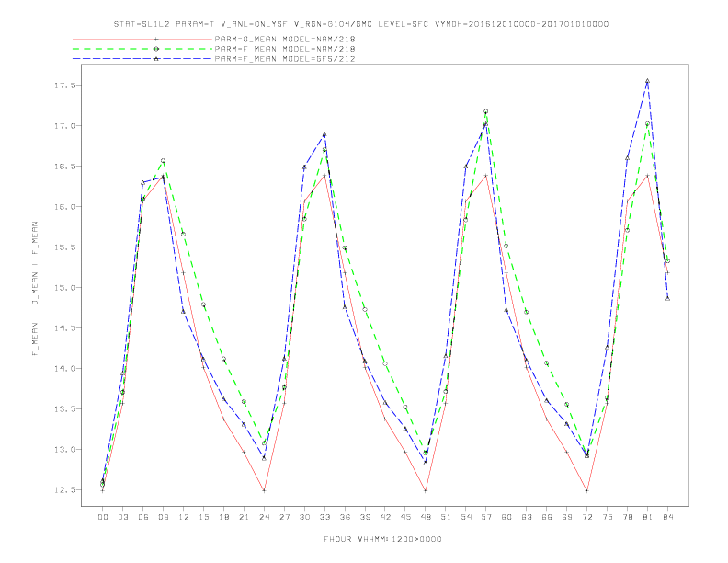The image size is (728, 563).
Task: Click forecast hour 60 on the x-axis
Action: (x=506, y=517)
